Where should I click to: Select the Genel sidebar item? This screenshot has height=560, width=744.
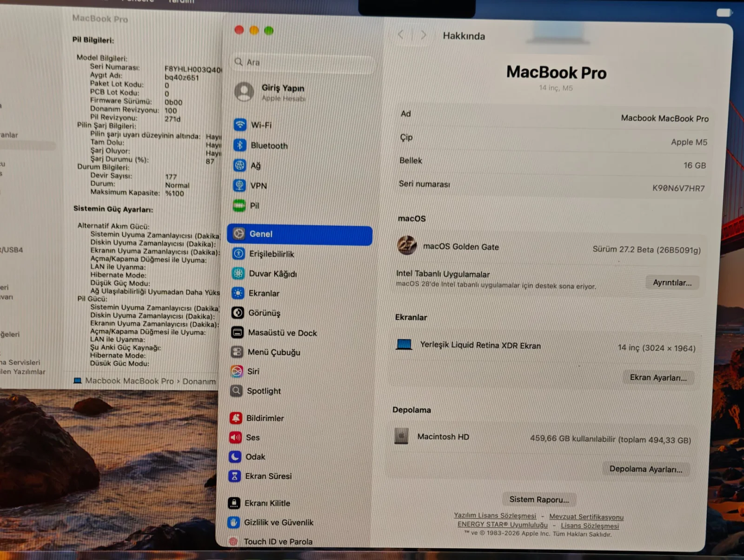299,234
